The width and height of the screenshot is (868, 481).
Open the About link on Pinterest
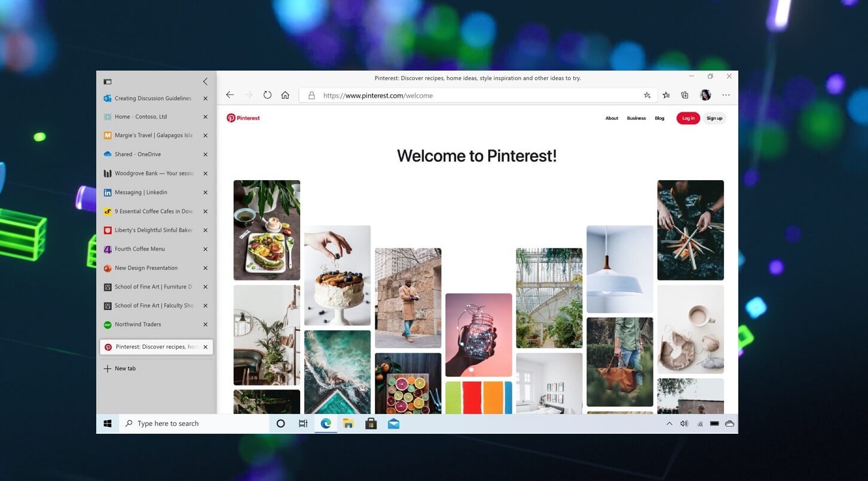click(612, 118)
